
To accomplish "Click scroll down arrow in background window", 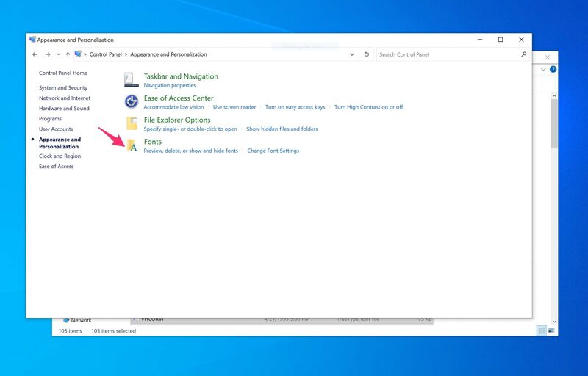I will coord(554,322).
